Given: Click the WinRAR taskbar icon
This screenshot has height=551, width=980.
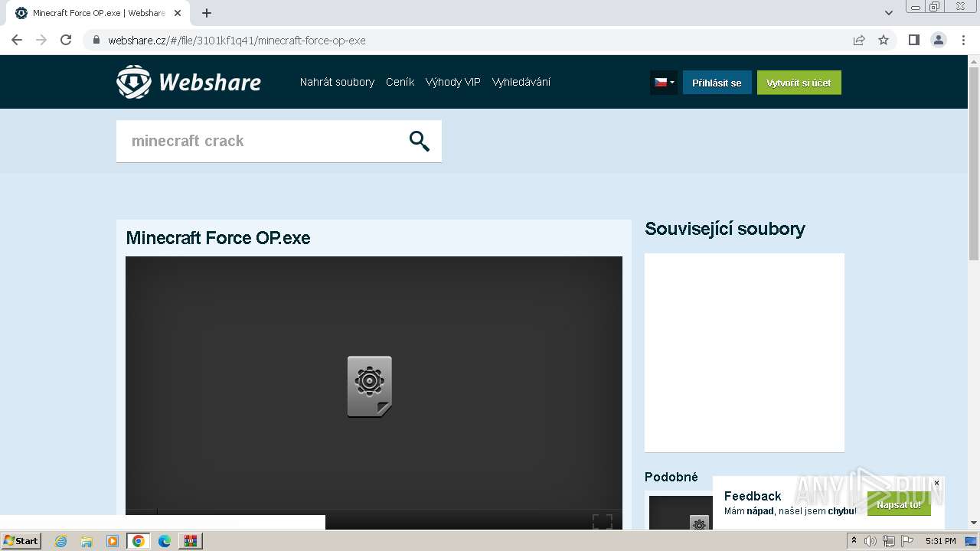Looking at the screenshot, I should coord(191,541).
